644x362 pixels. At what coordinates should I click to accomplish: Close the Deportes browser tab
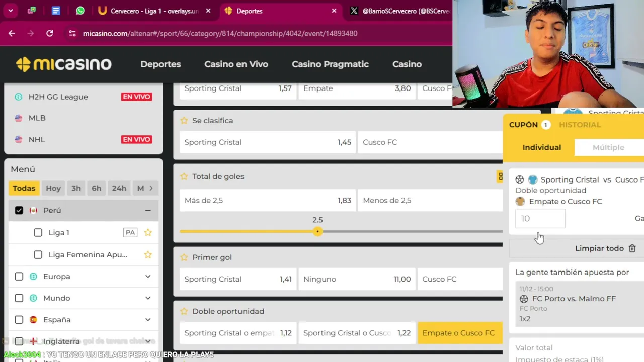pos(334,11)
